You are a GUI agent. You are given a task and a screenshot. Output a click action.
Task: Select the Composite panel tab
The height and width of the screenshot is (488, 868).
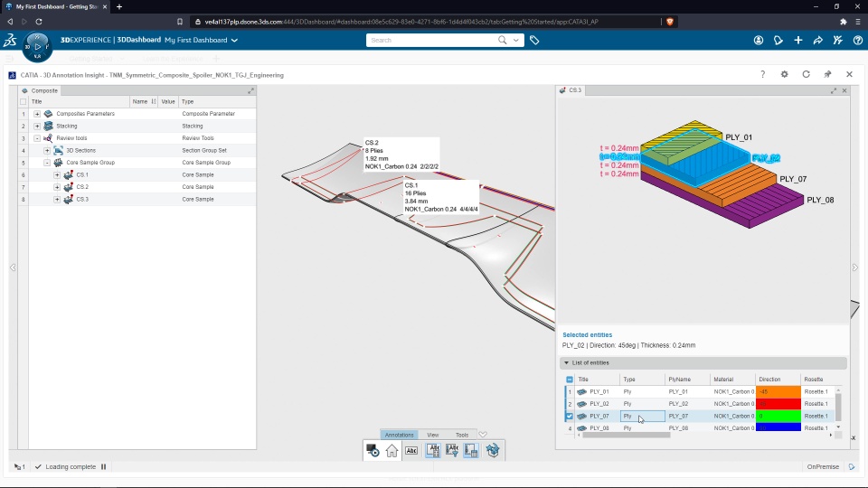click(x=39, y=90)
